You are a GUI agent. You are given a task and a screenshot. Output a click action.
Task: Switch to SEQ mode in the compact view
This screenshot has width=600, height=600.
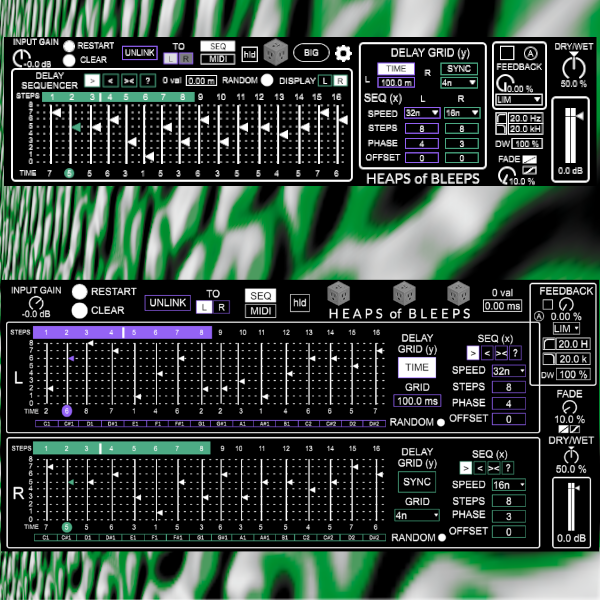click(218, 46)
